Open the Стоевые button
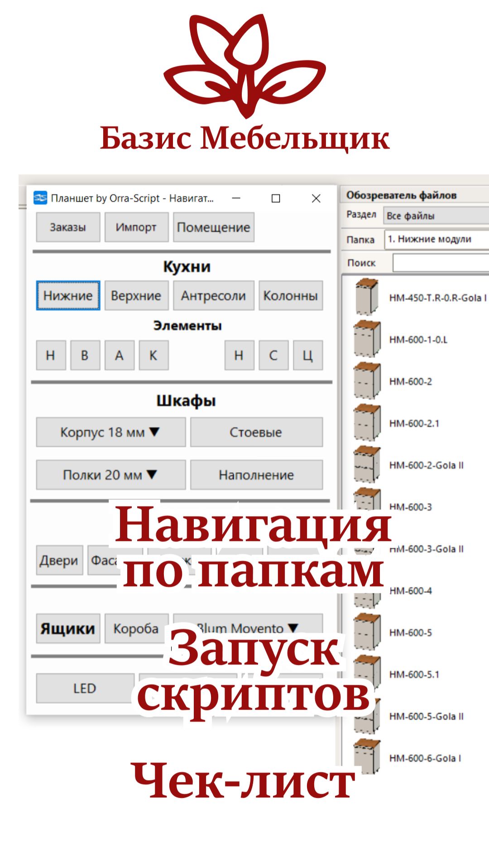The height and width of the screenshot is (868, 489). pyautogui.click(x=256, y=432)
